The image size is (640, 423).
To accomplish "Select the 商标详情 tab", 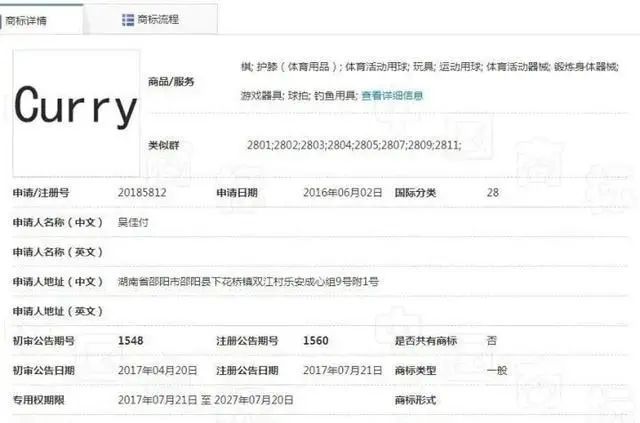I will 32,19.
